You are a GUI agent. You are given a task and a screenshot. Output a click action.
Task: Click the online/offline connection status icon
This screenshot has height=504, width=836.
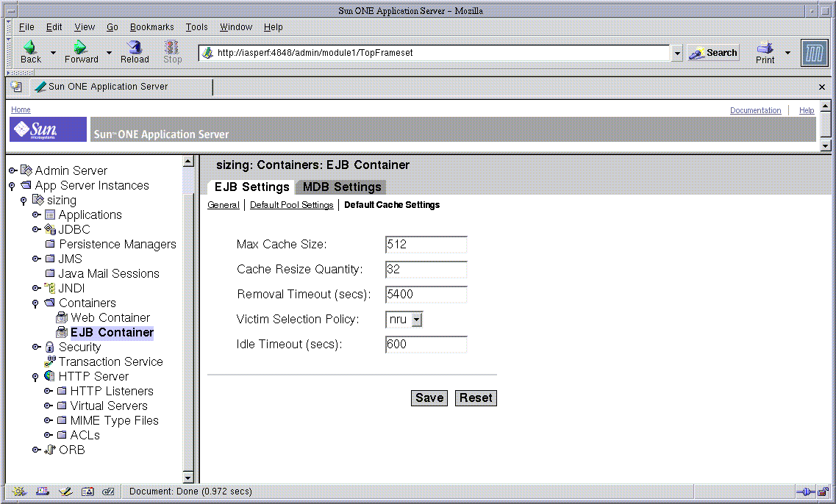(805, 492)
